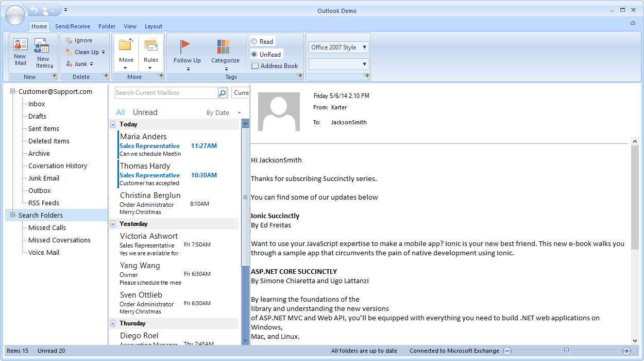
Task: Select the Read radio button
Action: pyautogui.click(x=255, y=42)
